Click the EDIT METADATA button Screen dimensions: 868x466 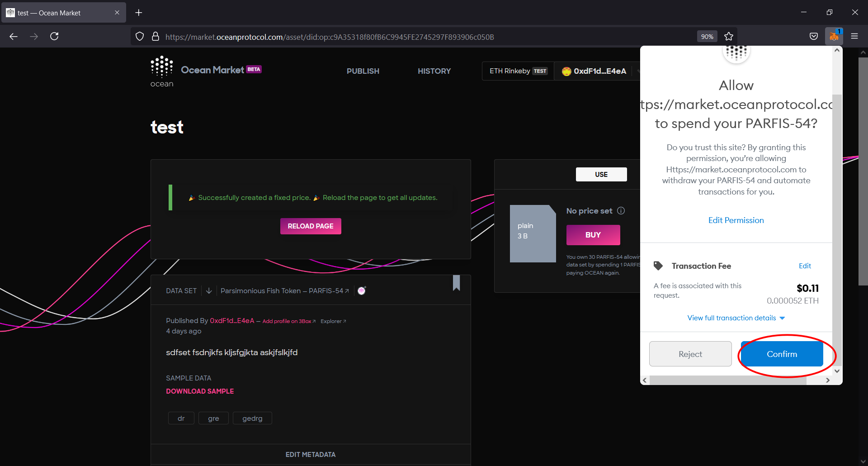tap(311, 455)
